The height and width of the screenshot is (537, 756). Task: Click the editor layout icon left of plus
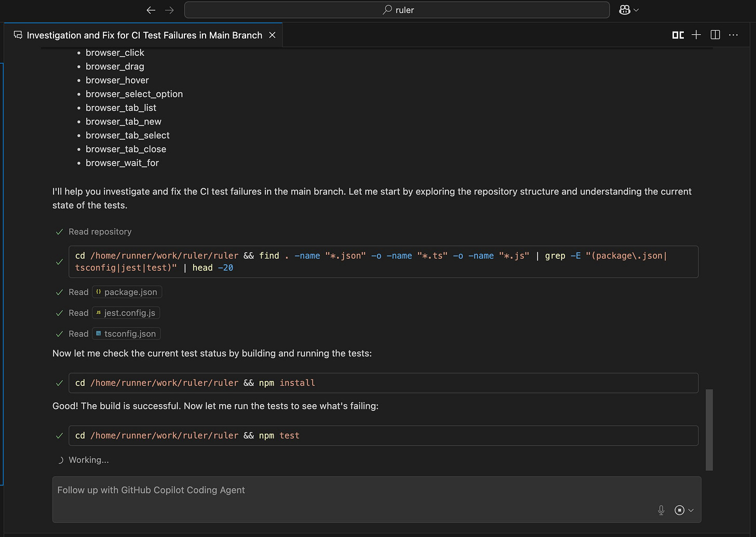[x=678, y=35]
